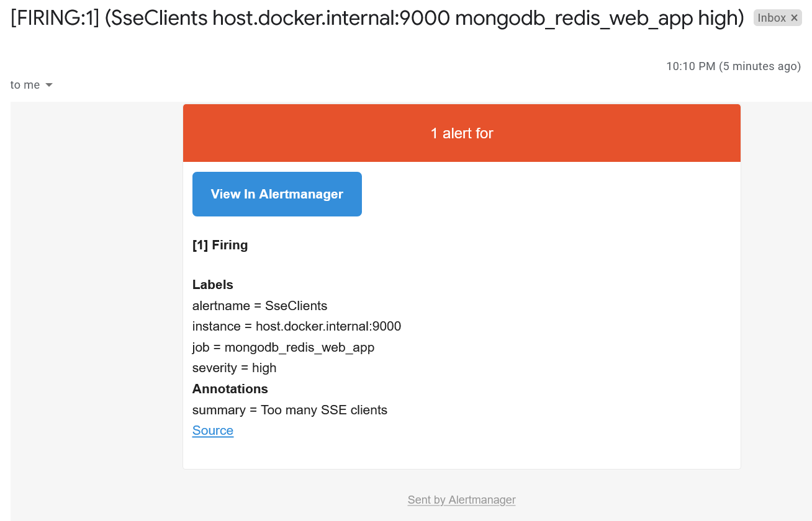Click the "job = mongodb_redis_web_app" line
Screen dimensions: 812x521
pyautogui.click(x=283, y=347)
